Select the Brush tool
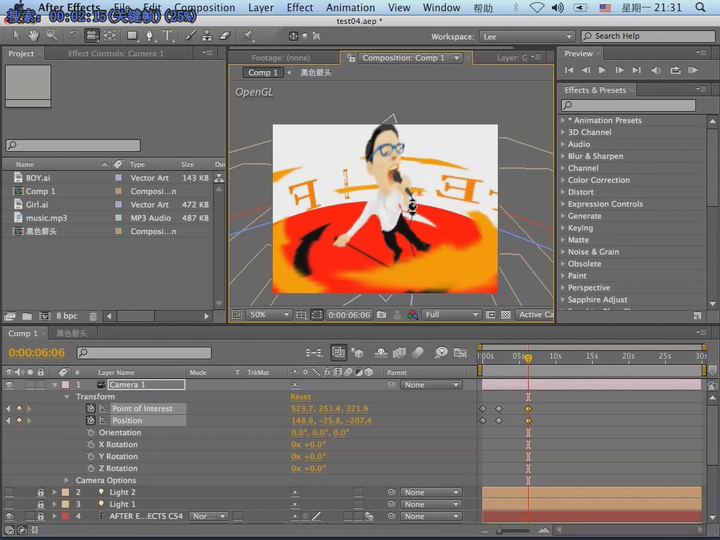This screenshot has width=720, height=540. point(191,35)
